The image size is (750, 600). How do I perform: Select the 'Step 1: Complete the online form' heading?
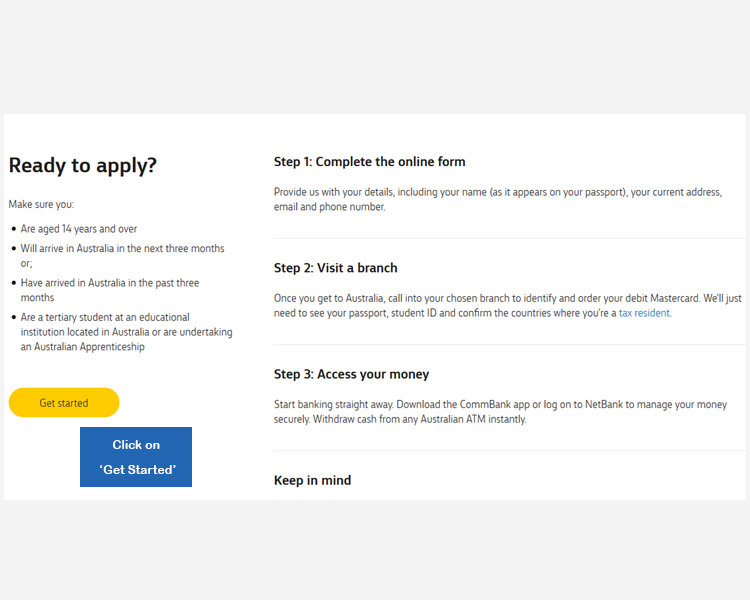pos(369,162)
